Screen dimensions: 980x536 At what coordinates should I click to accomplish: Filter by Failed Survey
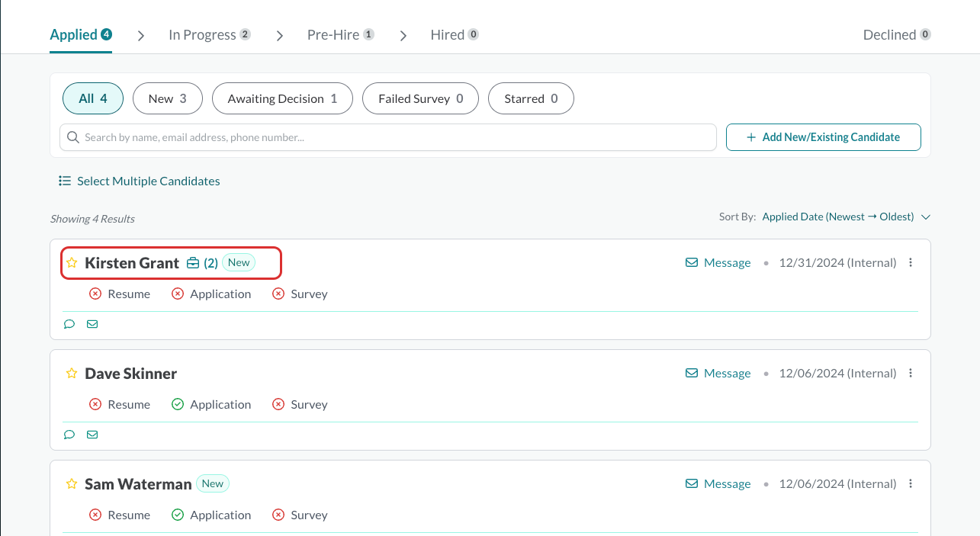pos(421,98)
